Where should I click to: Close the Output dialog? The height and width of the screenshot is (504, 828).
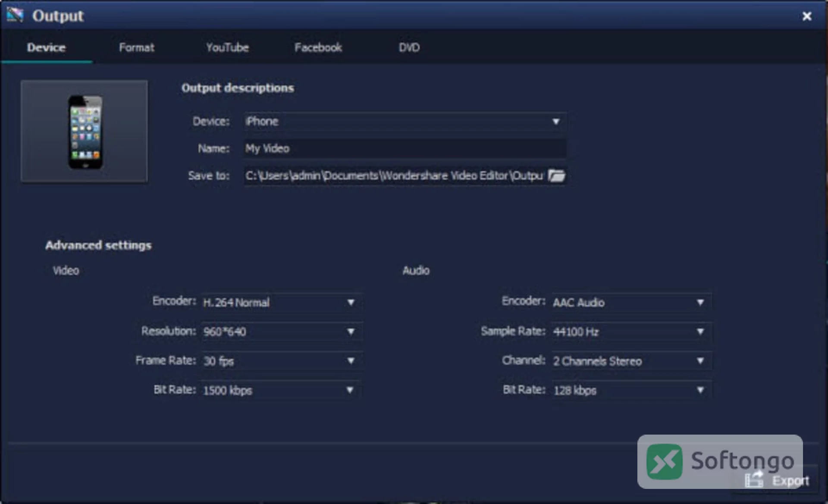point(807,16)
